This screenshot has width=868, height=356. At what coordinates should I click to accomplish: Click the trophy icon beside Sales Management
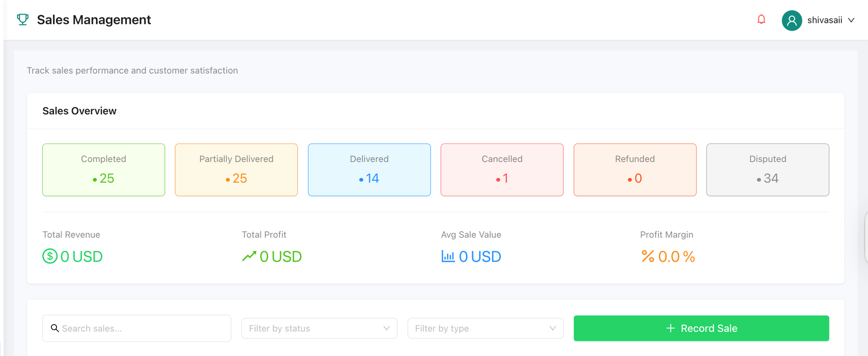[22, 19]
